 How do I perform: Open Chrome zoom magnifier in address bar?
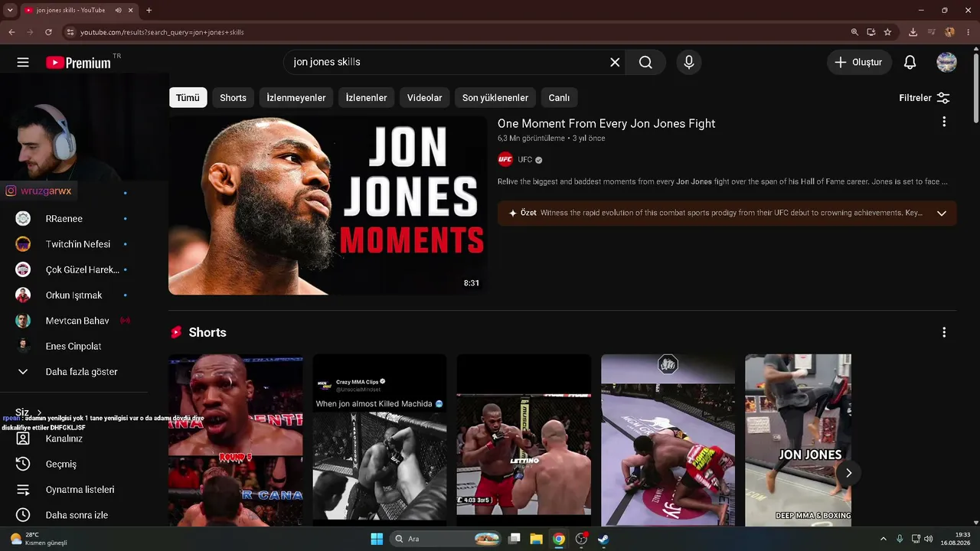(x=854, y=32)
